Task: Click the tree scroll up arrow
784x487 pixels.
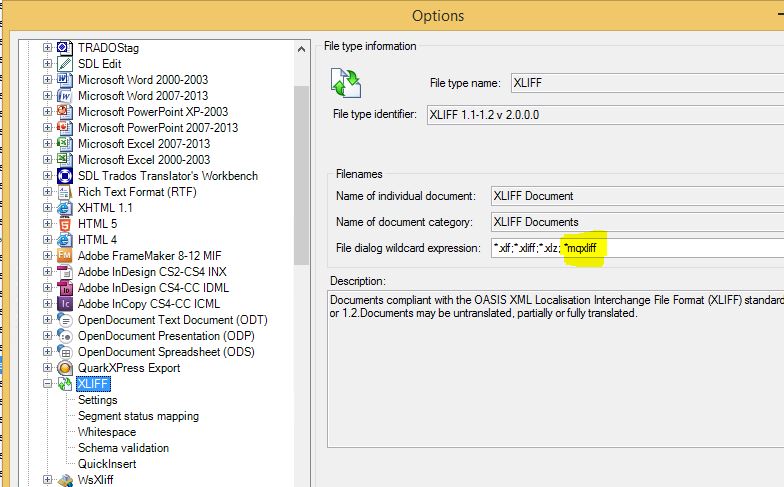Action: (x=302, y=49)
